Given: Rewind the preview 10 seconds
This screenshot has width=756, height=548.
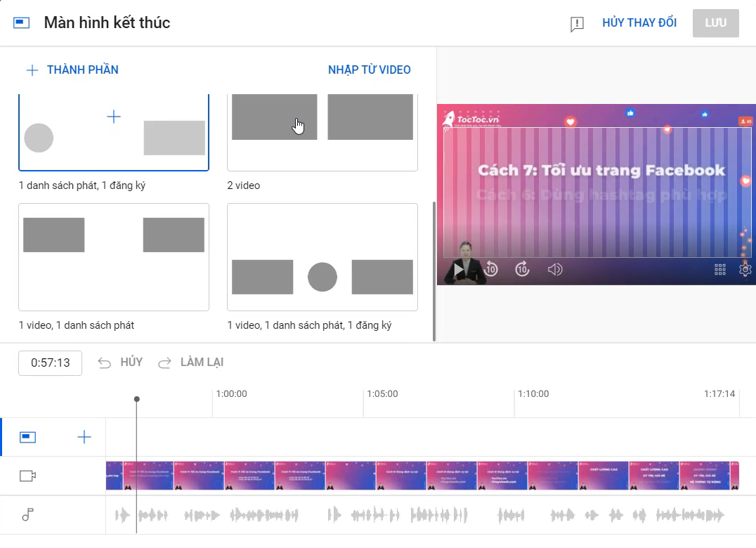Looking at the screenshot, I should (491, 269).
